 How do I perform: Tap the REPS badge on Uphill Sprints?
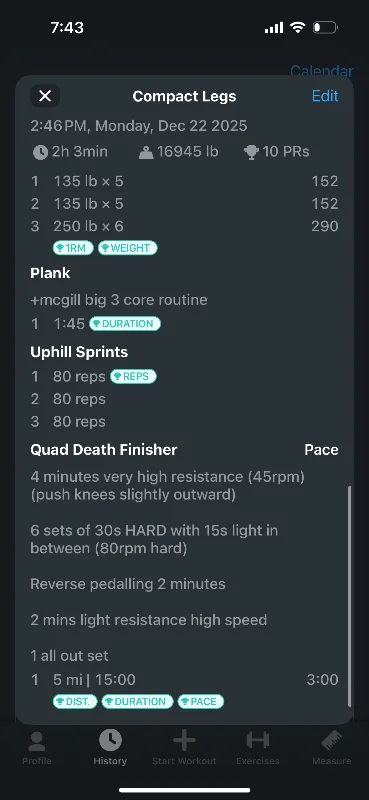tap(133, 377)
